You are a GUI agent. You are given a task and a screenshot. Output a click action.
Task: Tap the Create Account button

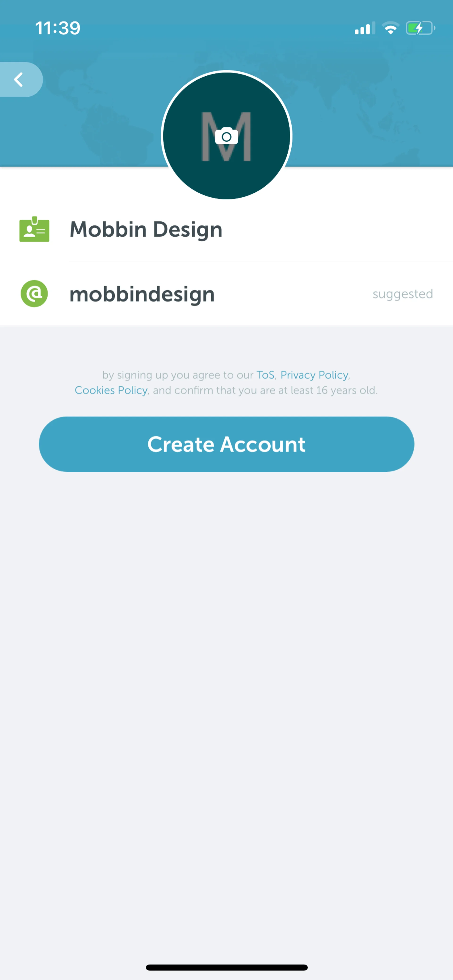click(226, 444)
